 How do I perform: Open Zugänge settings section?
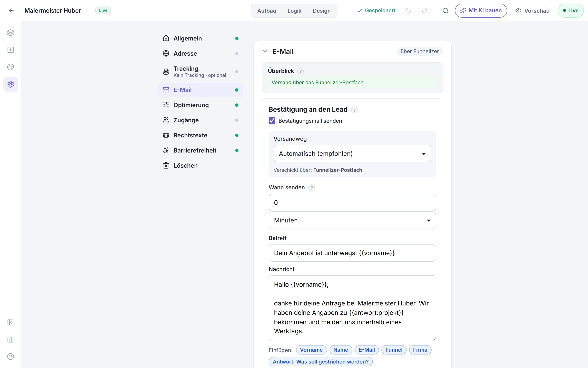(200, 120)
